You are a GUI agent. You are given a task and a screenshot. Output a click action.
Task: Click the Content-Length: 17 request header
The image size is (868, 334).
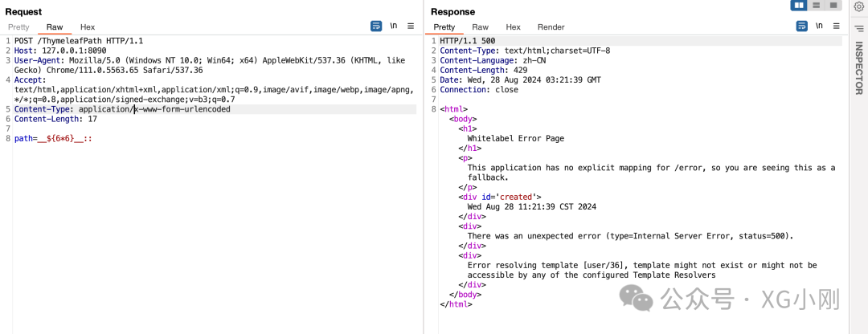pos(56,119)
